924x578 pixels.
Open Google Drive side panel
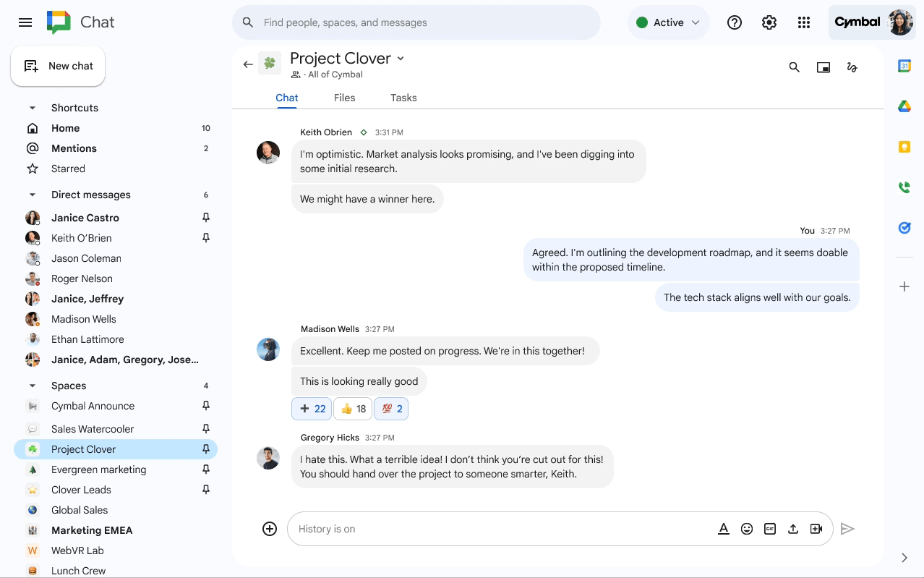(904, 106)
